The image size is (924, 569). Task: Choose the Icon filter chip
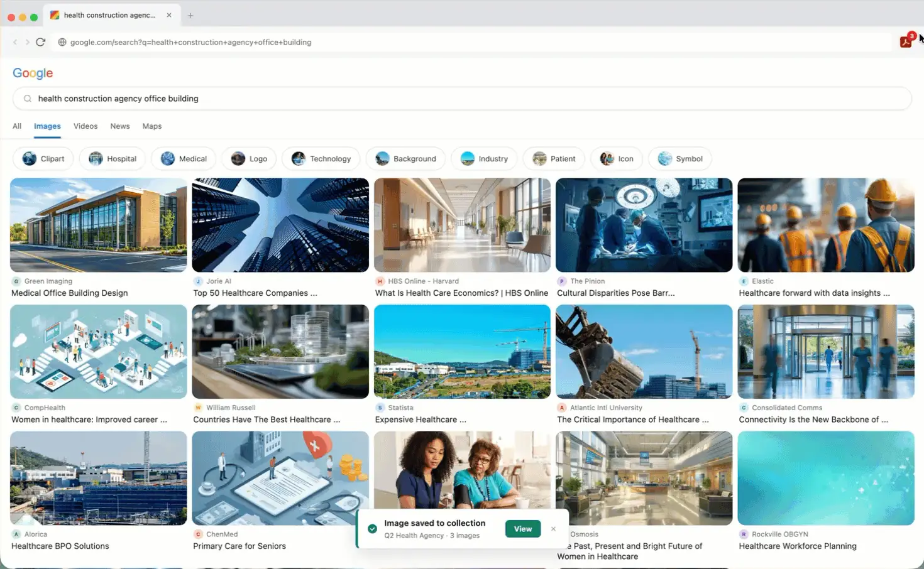click(617, 159)
